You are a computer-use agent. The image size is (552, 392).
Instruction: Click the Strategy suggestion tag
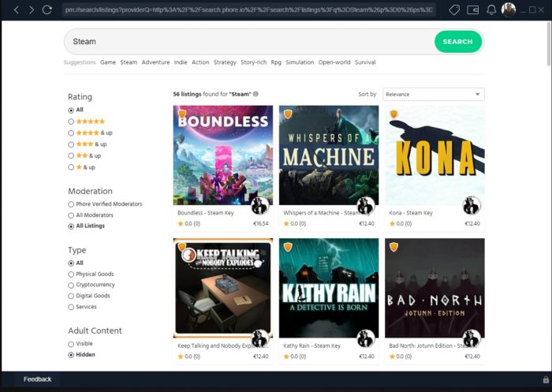click(225, 62)
